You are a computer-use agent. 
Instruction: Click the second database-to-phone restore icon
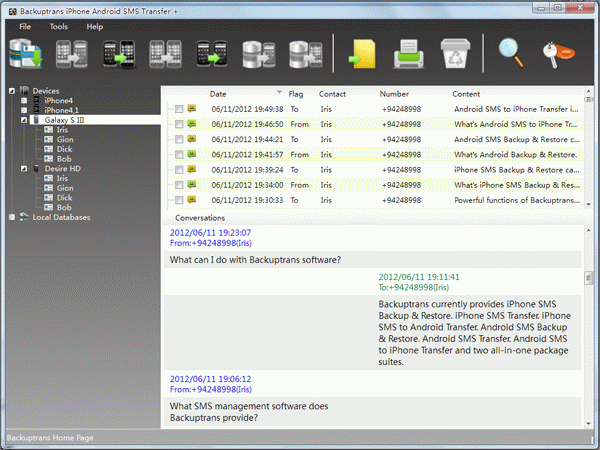305,54
